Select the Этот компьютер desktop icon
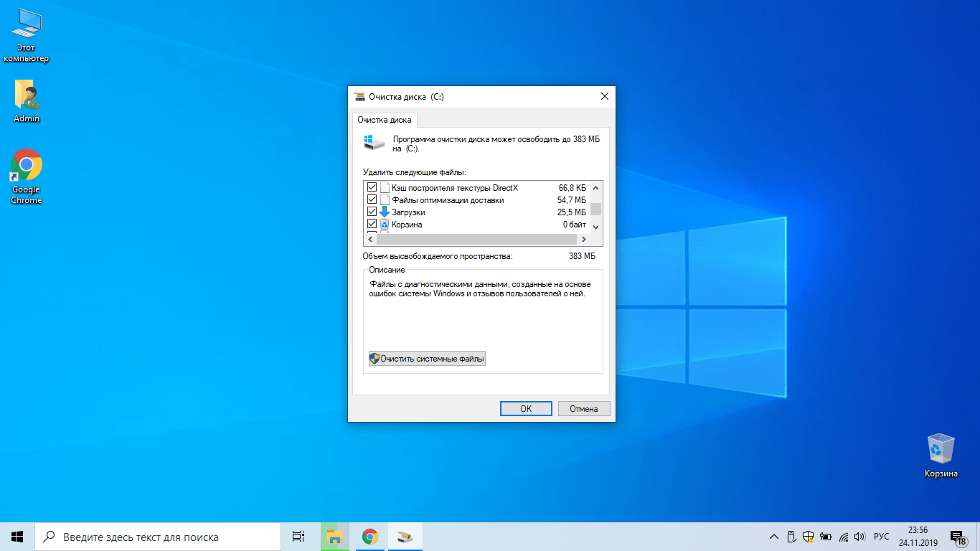 pyautogui.click(x=27, y=24)
